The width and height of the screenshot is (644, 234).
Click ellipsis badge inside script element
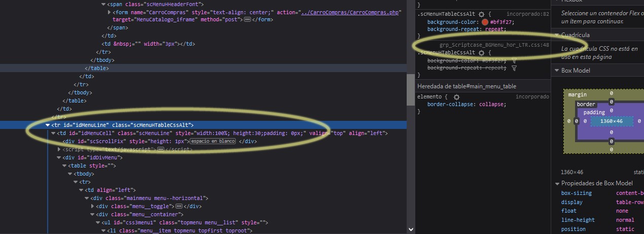point(160,150)
